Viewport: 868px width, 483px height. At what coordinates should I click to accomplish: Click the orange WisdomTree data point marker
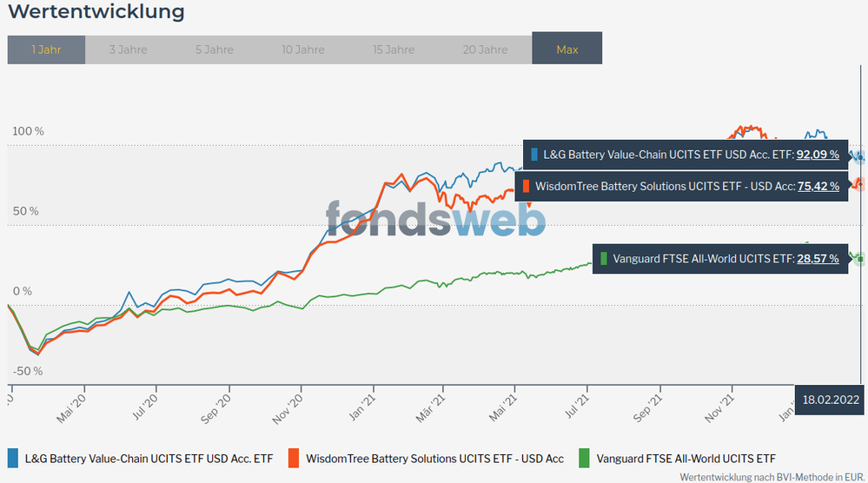859,183
